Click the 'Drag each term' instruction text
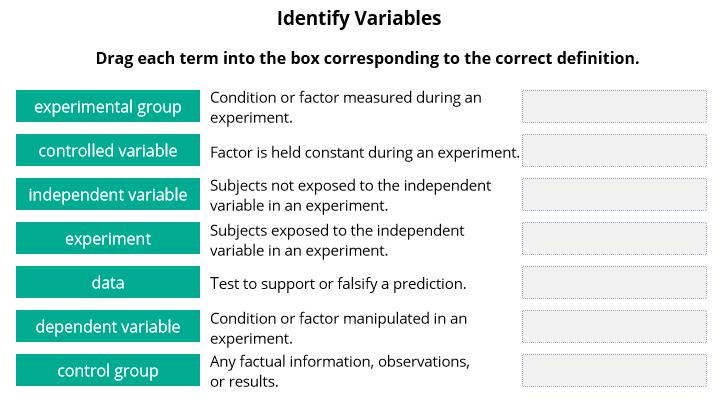 tap(367, 58)
